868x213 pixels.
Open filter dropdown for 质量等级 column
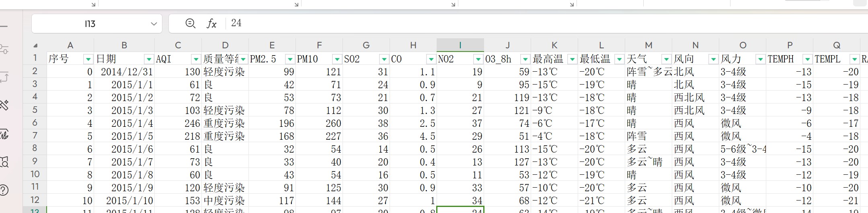(x=243, y=59)
